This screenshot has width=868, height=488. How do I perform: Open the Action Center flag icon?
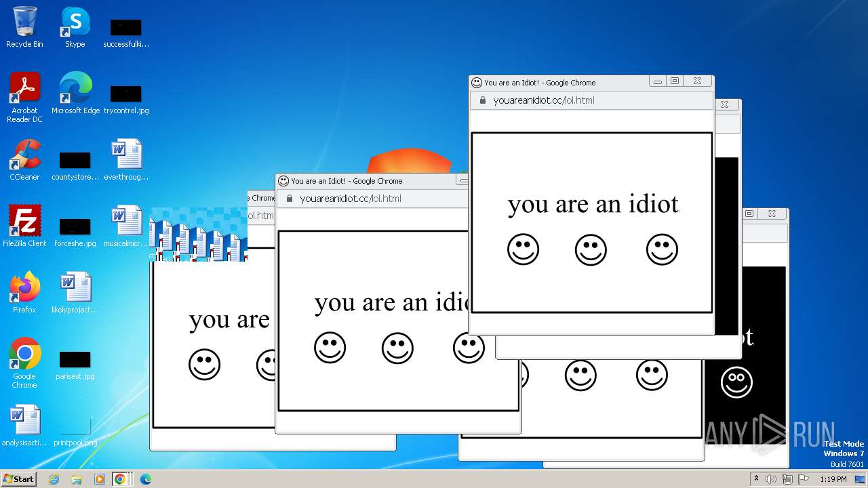click(802, 479)
